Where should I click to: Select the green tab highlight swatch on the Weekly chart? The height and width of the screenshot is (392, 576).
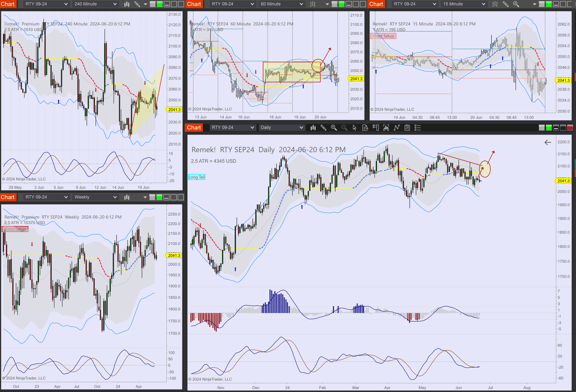160,197
